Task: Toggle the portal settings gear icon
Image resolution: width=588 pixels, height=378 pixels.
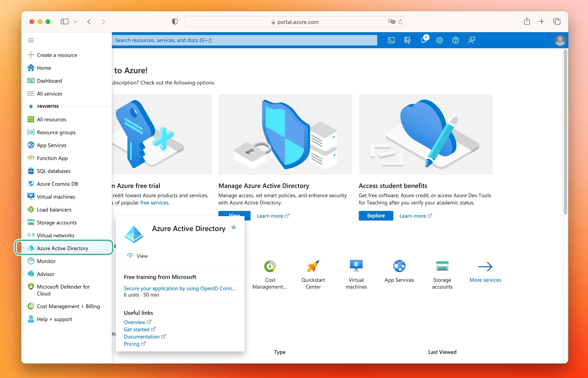Action: [x=439, y=40]
